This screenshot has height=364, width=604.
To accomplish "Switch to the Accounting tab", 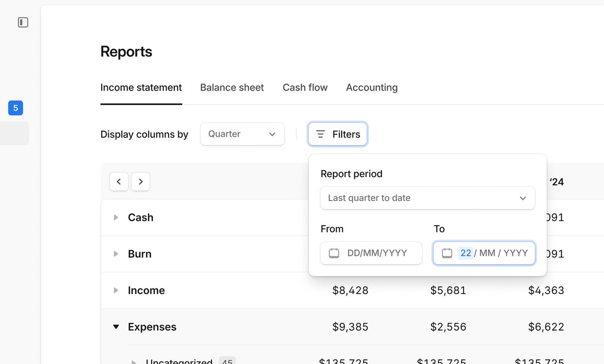I will click(372, 88).
